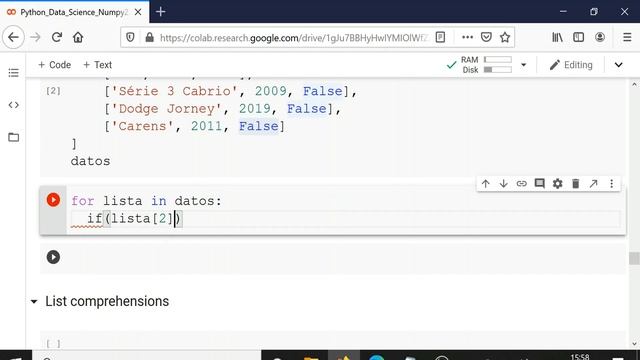The height and width of the screenshot is (360, 640).
Task: Save page to Pocket
Action: 486,38
